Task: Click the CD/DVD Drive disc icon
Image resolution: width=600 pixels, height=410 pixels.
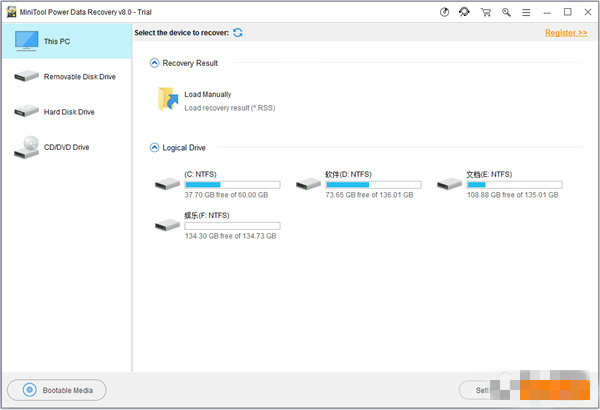Action: pyautogui.click(x=26, y=147)
